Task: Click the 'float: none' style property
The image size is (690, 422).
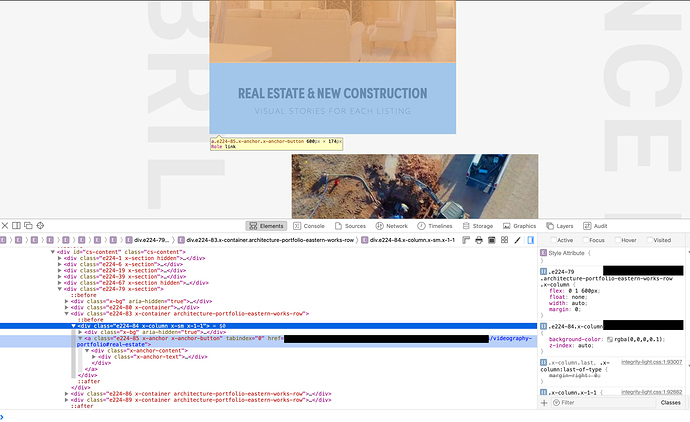Action: click(568, 297)
